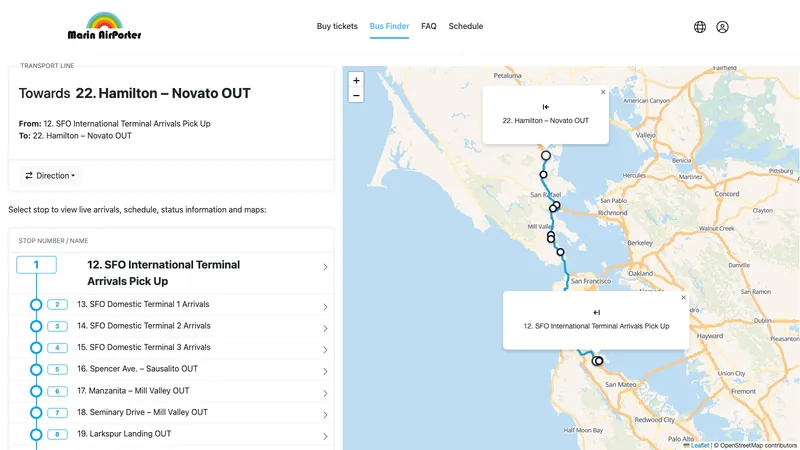Select stop name 15. SFO Domestic Terminal 3 Arrivals
The height and width of the screenshot is (450, 800).
click(x=143, y=347)
